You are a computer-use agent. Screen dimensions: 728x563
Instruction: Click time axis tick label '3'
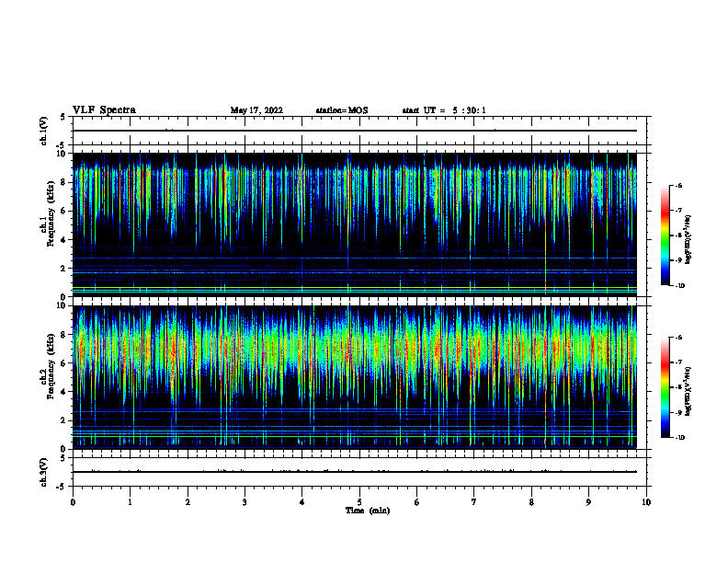[245, 502]
